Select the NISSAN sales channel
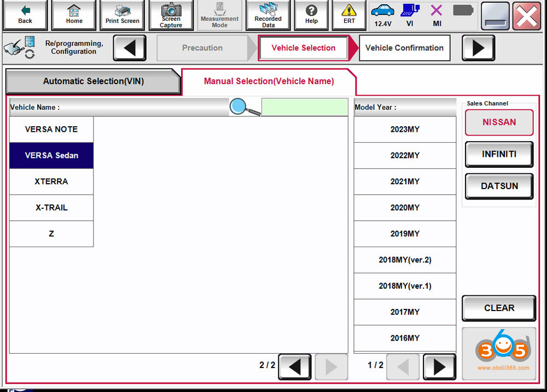This screenshot has height=392, width=547. coord(499,122)
